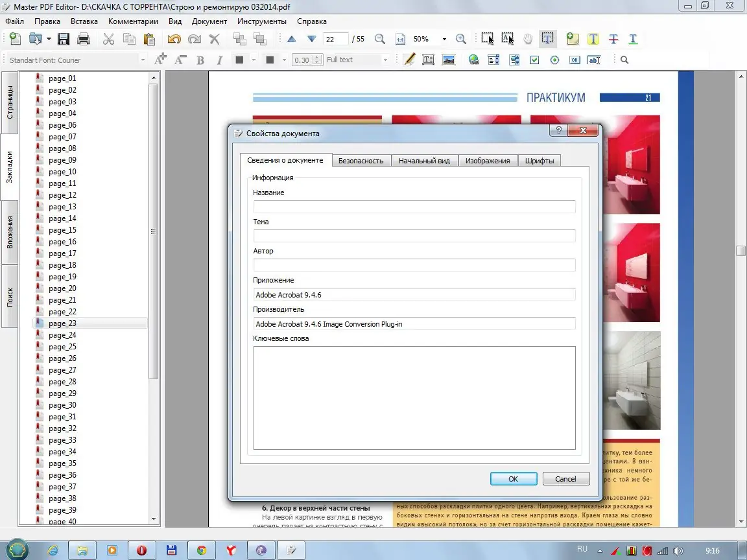Open the Документ menu

209,21
